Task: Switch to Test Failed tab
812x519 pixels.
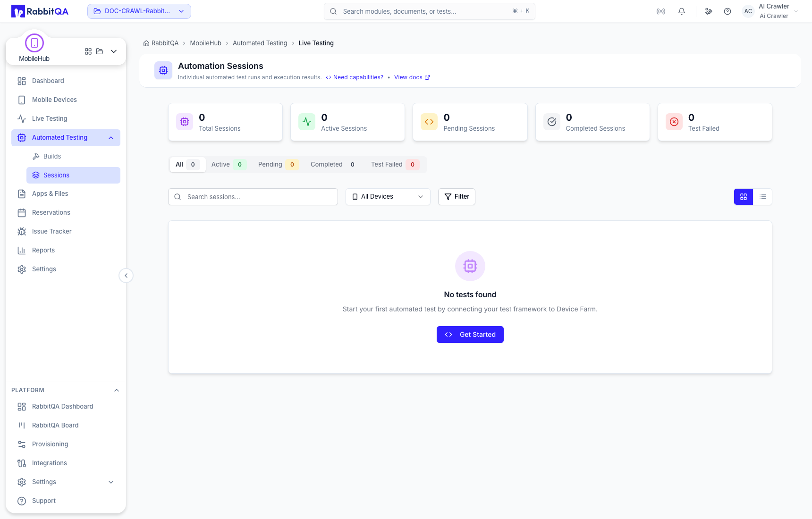Action: 395,165
